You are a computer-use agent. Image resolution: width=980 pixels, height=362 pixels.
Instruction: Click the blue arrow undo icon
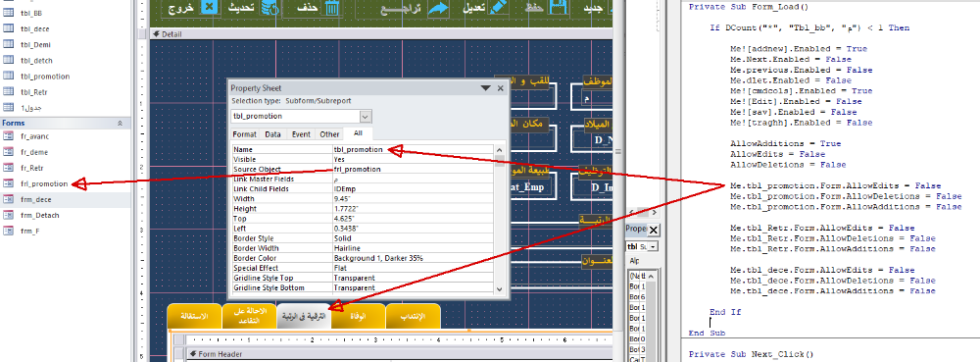click(x=438, y=8)
